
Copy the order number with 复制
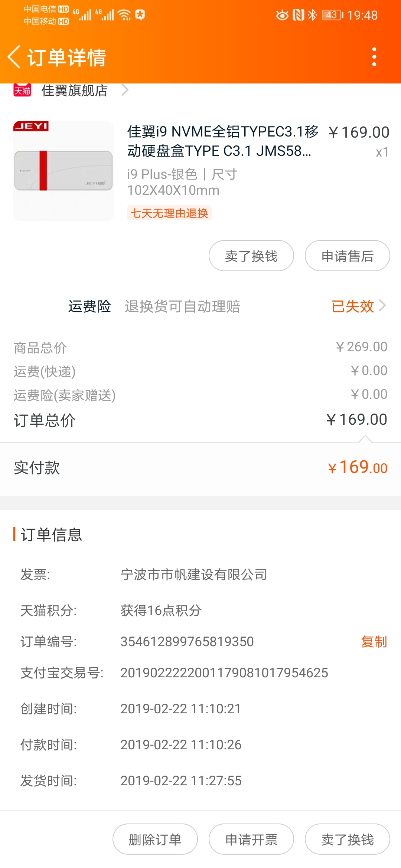pyautogui.click(x=374, y=642)
